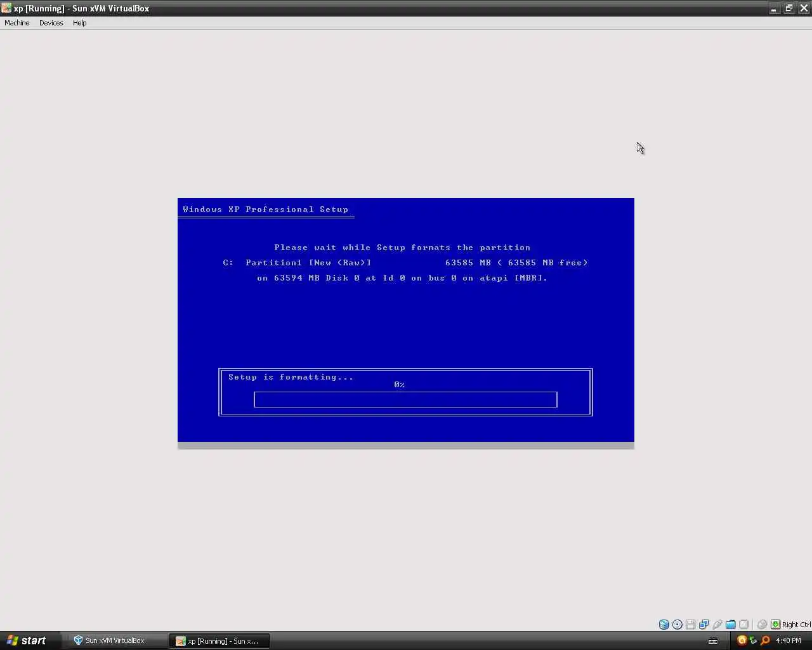Click the shared folders status icon
The width and height of the screenshot is (812, 650).
coord(731,625)
